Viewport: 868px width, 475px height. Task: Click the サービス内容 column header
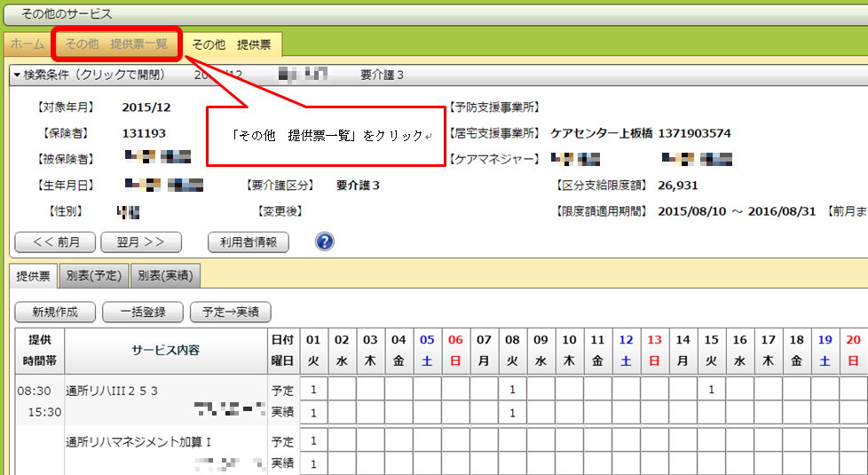[166, 350]
